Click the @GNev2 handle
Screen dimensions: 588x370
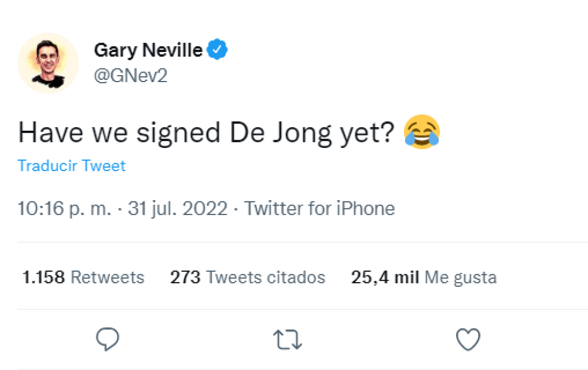tap(130, 76)
